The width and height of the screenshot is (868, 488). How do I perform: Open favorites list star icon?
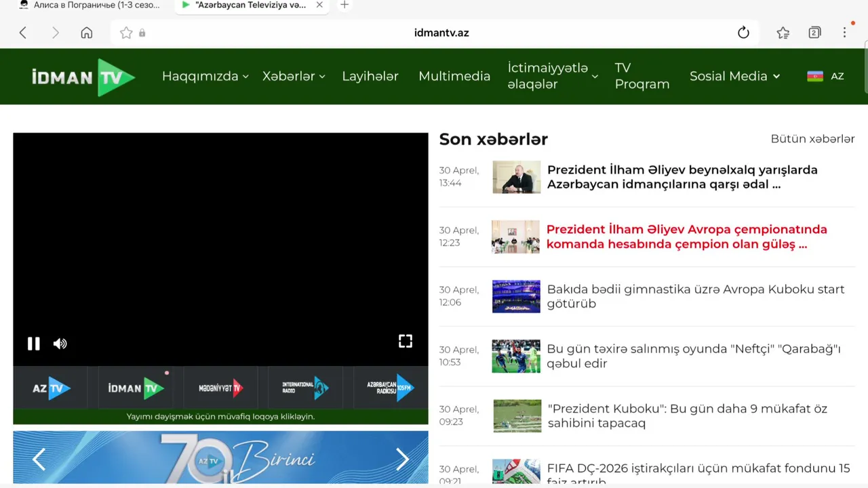tap(783, 33)
